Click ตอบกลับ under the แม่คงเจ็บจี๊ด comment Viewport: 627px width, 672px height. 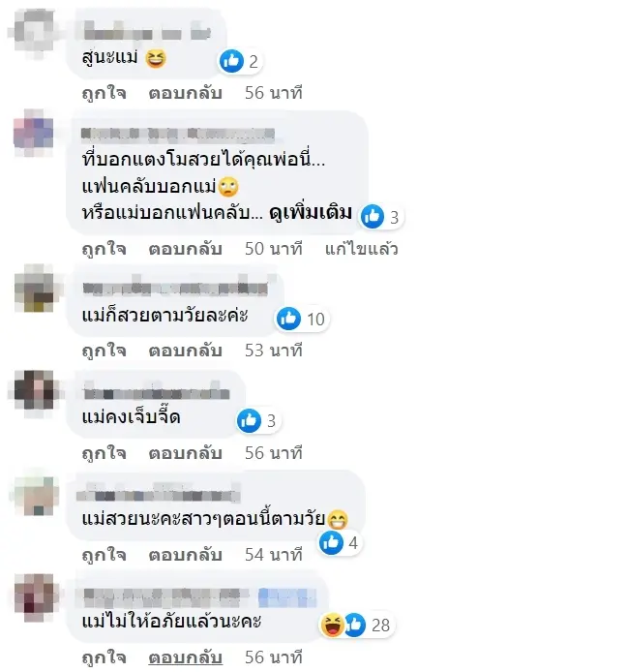click(185, 453)
